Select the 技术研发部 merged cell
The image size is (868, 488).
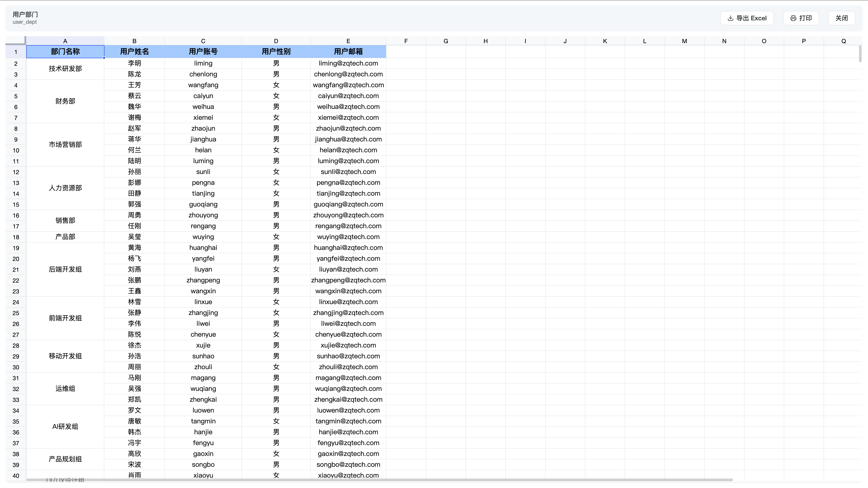tap(65, 69)
